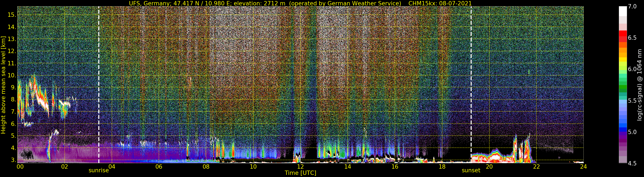644x177 pixels.
Task: Select the '10.' km tick on the height axis
Action: 12,75
